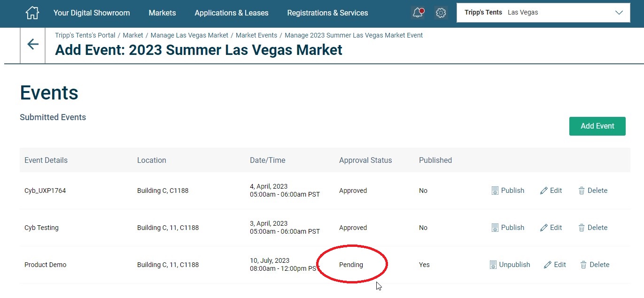Open the home icon in top bar
This screenshot has height=298, width=644.
32,13
